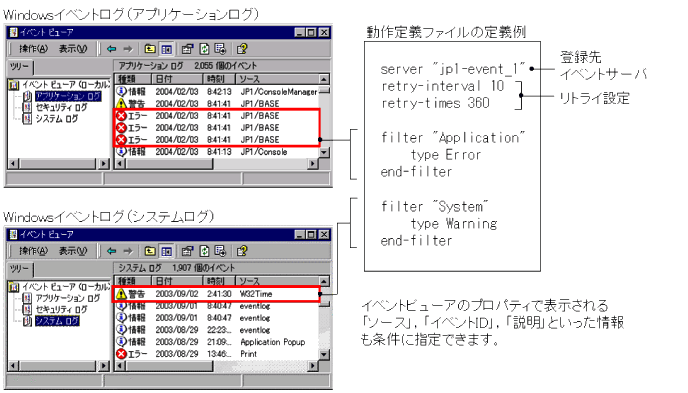Click event list scroll-up arrow in system-log window

tap(324, 281)
